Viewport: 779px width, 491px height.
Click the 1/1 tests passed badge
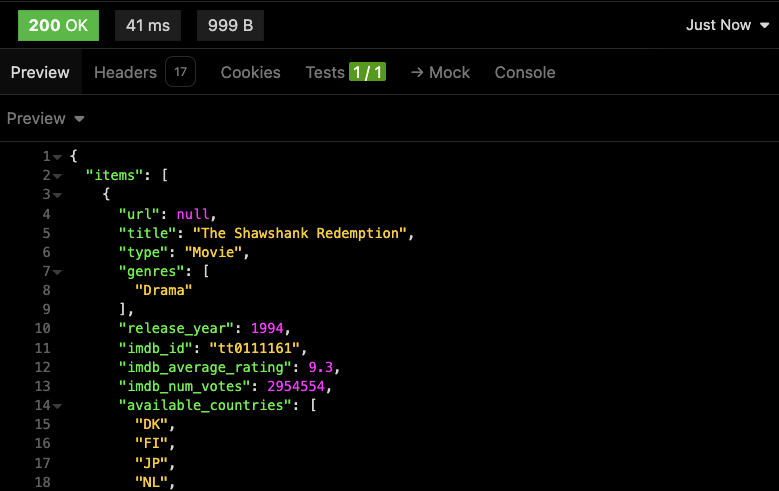click(368, 72)
